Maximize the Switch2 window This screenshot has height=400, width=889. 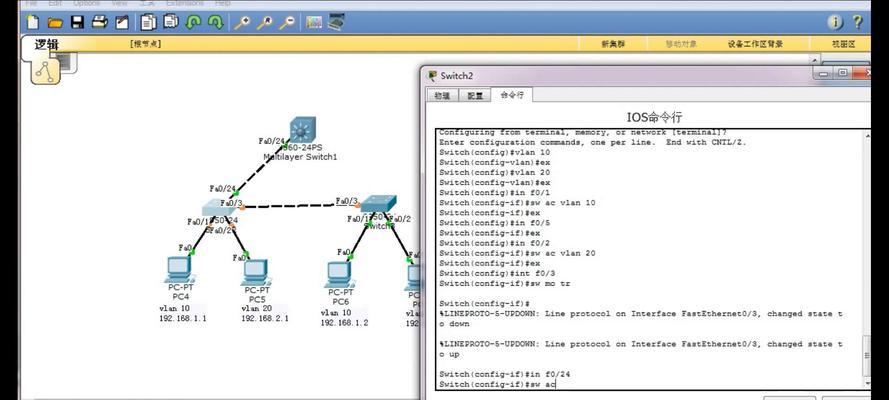click(x=843, y=73)
